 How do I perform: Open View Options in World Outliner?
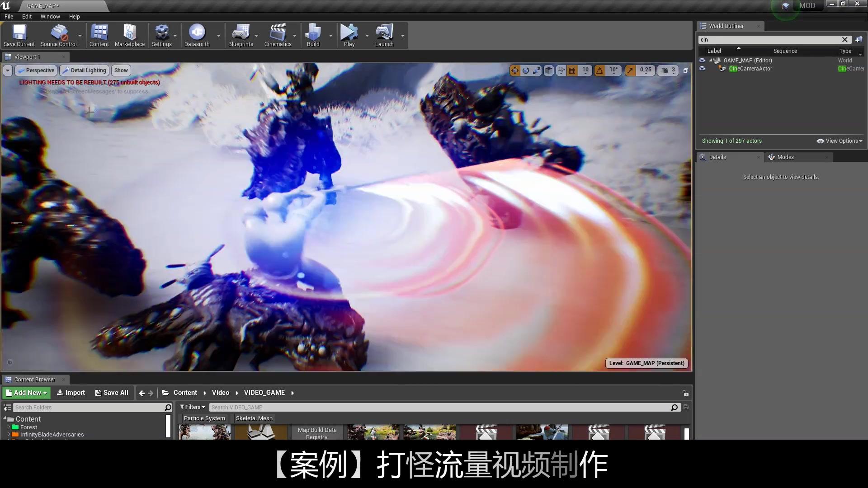pyautogui.click(x=840, y=141)
